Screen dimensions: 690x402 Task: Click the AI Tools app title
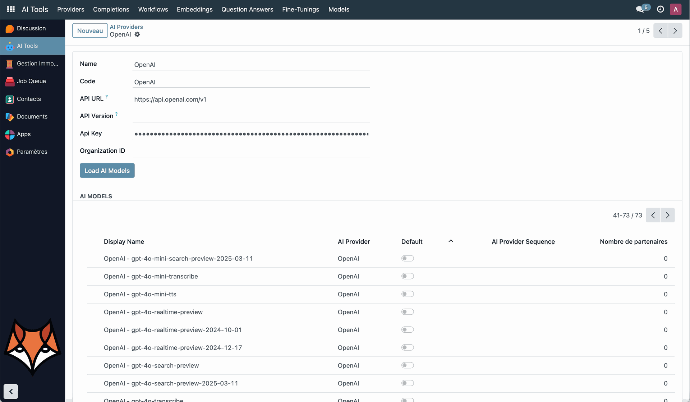[x=35, y=9]
